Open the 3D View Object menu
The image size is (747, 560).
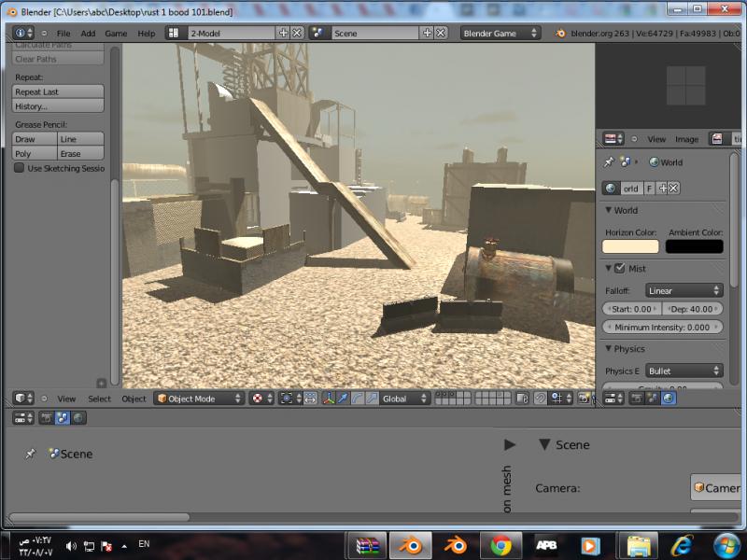tap(134, 399)
